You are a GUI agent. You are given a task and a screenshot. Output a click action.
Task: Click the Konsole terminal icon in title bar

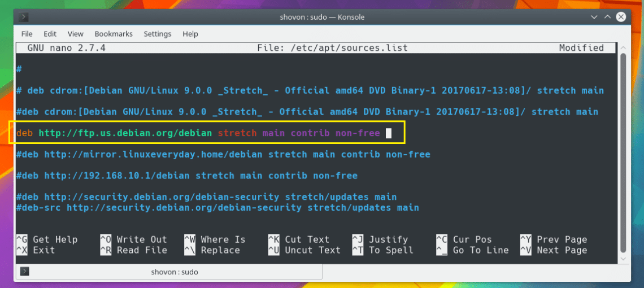(x=24, y=17)
